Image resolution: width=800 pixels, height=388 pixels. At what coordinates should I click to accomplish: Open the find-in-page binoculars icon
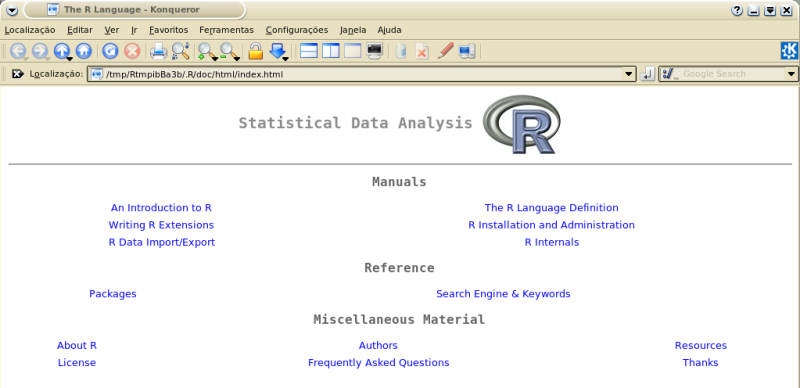[180, 51]
